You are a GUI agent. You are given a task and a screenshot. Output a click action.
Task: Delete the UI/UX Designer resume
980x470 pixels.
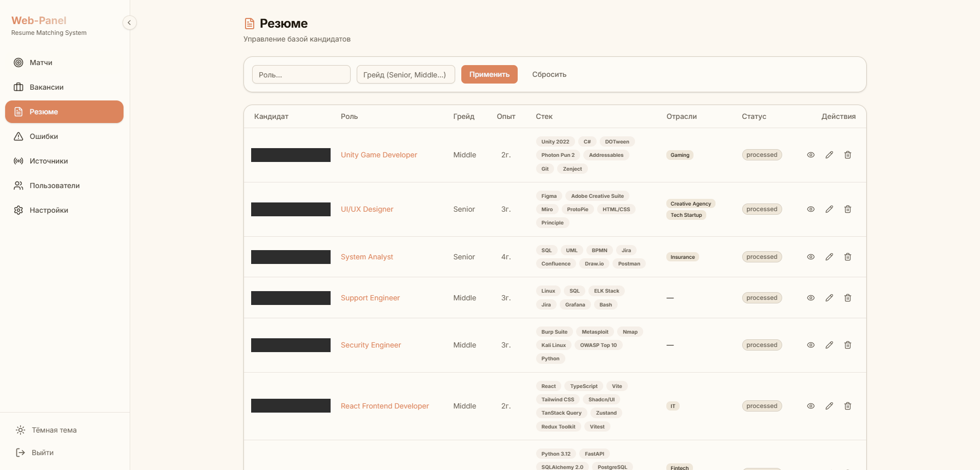tap(848, 209)
